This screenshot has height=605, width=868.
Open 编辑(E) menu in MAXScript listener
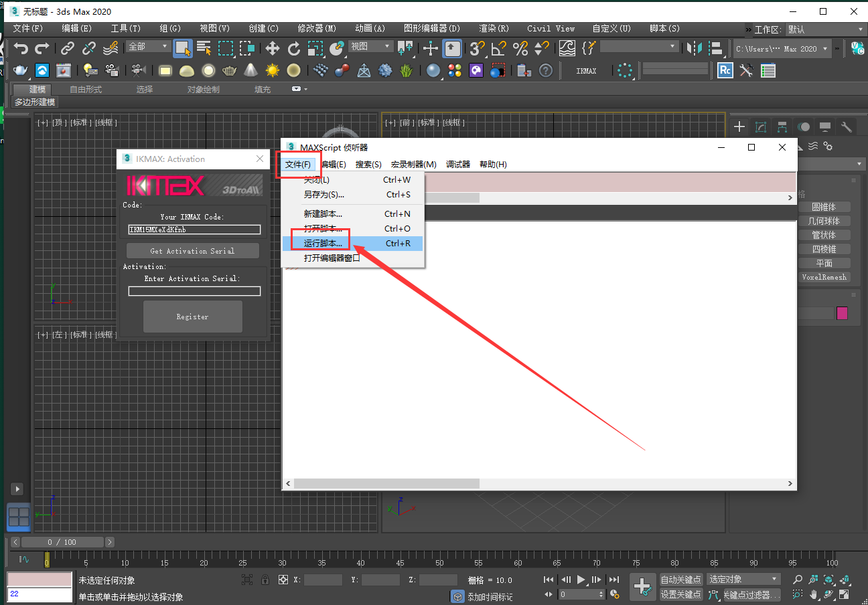[x=333, y=165]
